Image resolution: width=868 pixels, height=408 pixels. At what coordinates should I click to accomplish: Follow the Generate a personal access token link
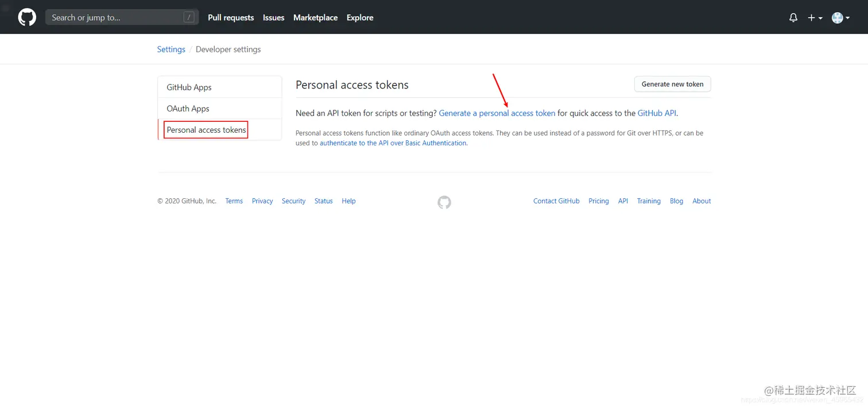pyautogui.click(x=497, y=113)
